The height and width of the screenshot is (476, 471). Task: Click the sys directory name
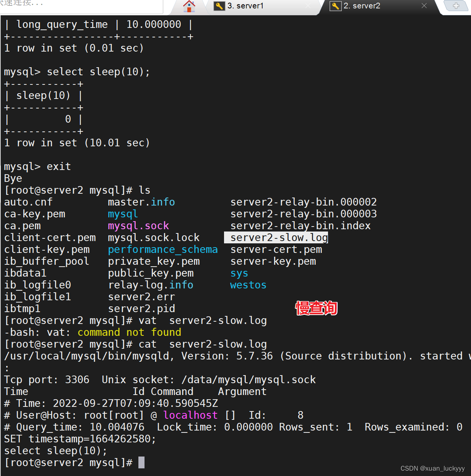coord(239,273)
